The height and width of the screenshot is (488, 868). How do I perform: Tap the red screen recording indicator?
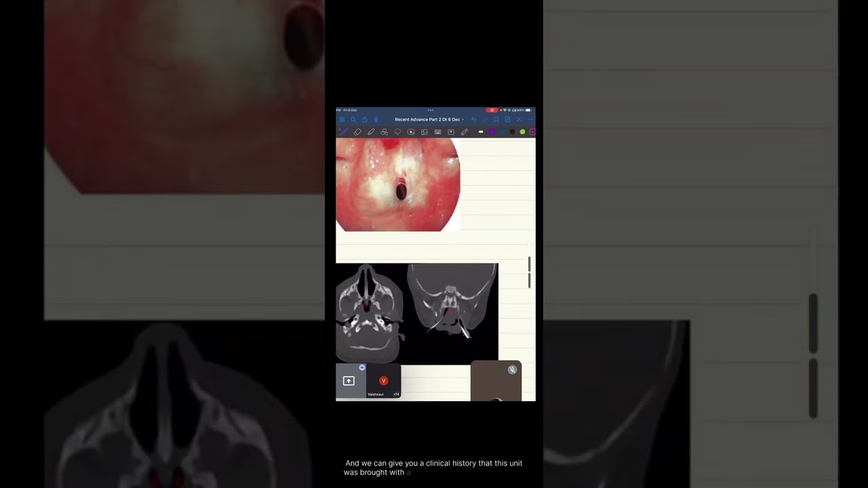[492, 110]
